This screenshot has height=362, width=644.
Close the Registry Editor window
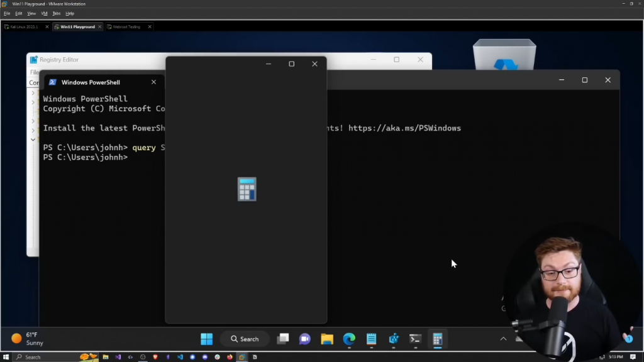click(x=420, y=60)
